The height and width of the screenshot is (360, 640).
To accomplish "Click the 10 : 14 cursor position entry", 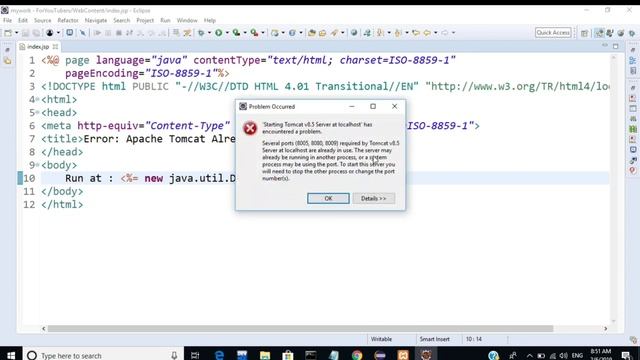I will click(x=473, y=339).
